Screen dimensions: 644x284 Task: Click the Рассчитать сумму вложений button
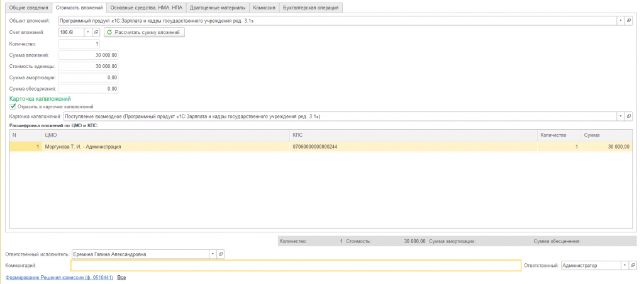pyautogui.click(x=144, y=32)
